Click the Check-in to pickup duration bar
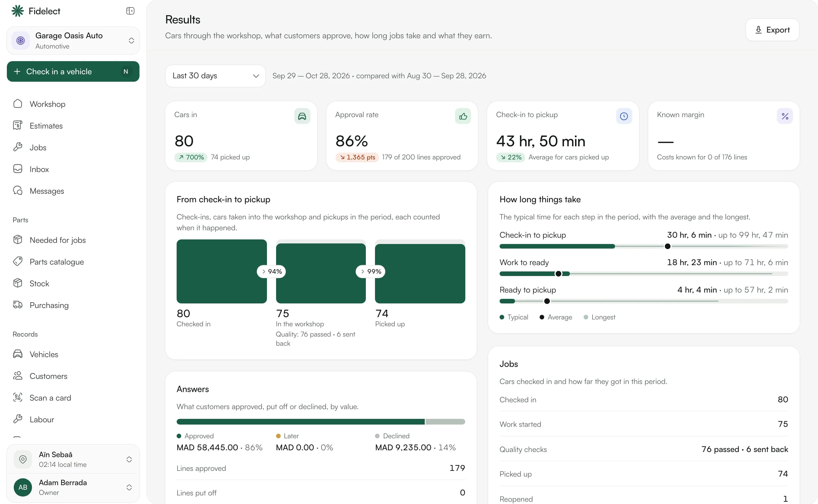This screenshot has height=504, width=818. click(x=644, y=246)
